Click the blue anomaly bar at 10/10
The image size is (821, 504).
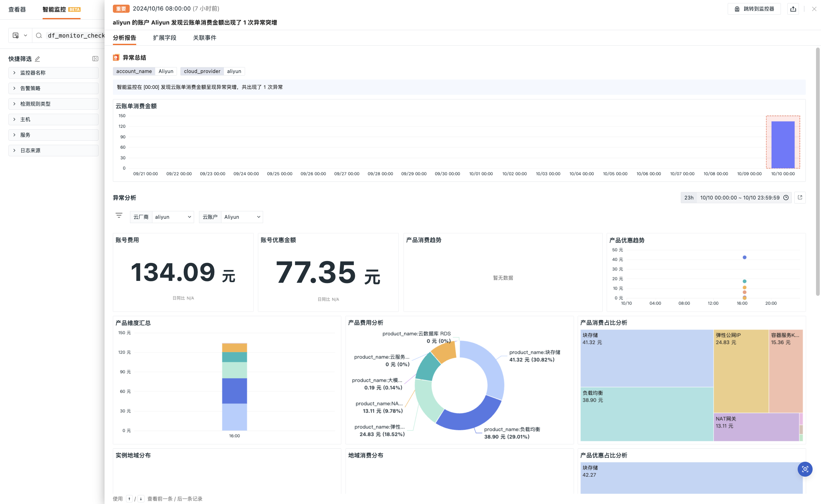pyautogui.click(x=783, y=144)
